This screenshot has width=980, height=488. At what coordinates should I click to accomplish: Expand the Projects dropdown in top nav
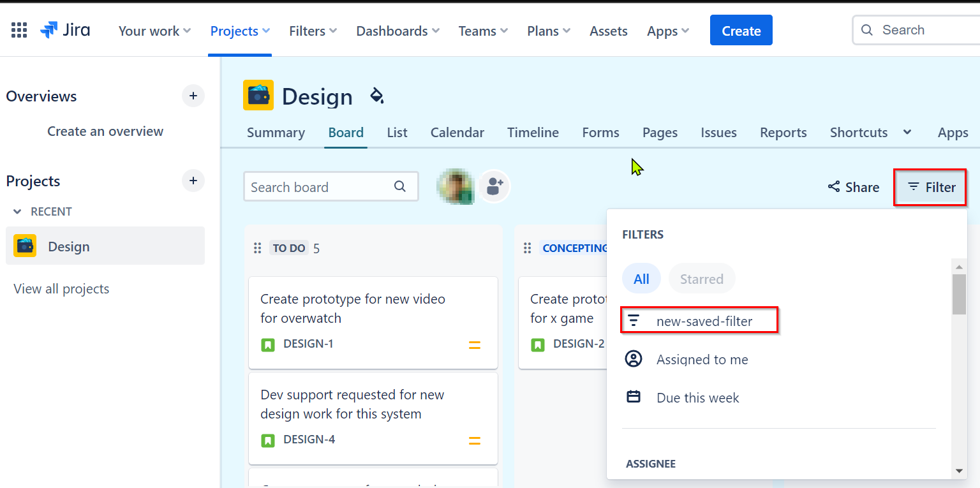(240, 31)
